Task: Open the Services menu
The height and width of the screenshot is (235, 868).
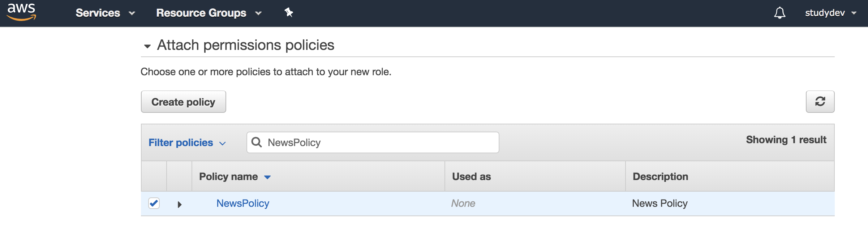Action: coord(105,13)
